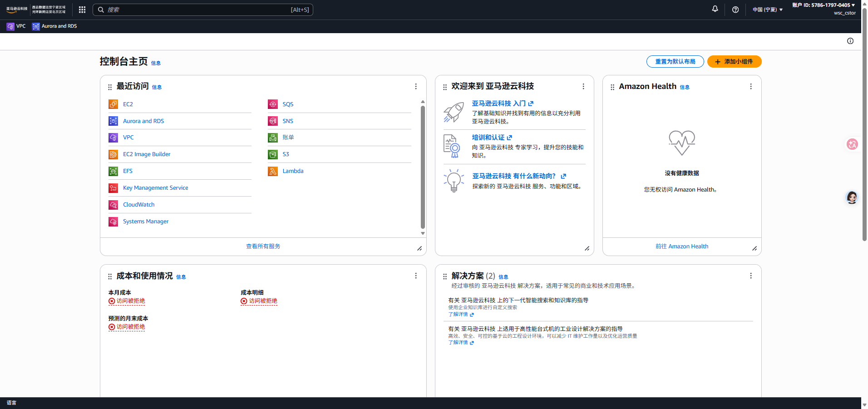The height and width of the screenshot is (409, 868).
Task: Click the recently visited list scrollbar
Action: point(423,167)
